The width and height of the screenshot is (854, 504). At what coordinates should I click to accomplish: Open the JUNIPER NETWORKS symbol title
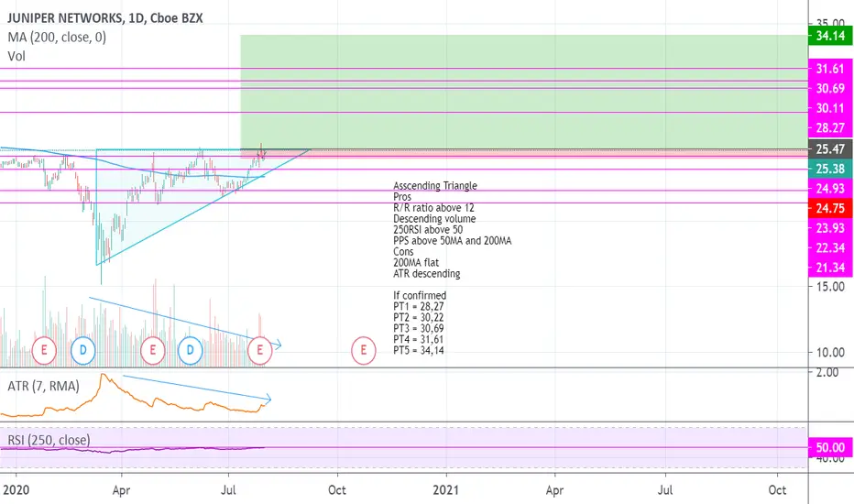(x=104, y=18)
